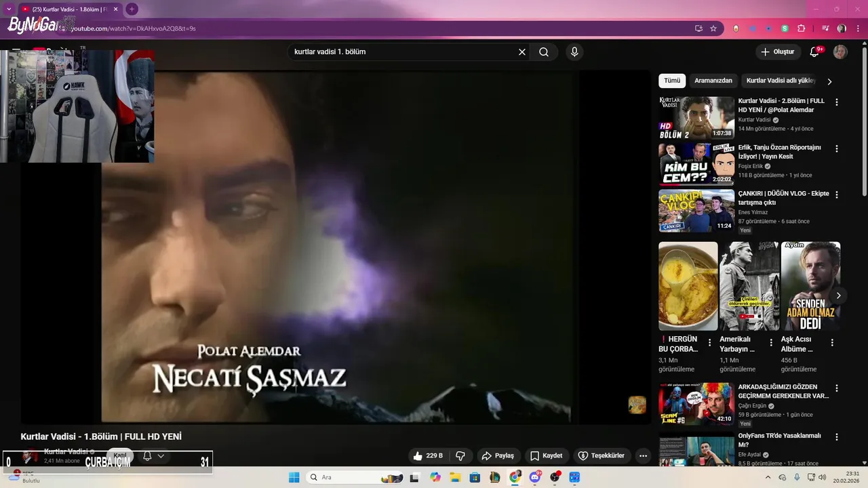Click the Kurtlar Vadisi tab in Chrome
Image resolution: width=868 pixels, height=488 pixels.
coord(69,9)
